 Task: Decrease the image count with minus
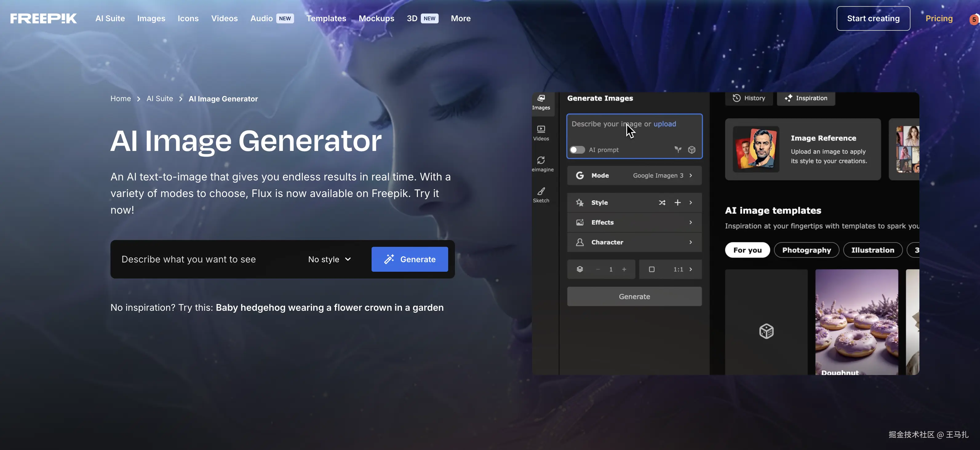click(598, 270)
